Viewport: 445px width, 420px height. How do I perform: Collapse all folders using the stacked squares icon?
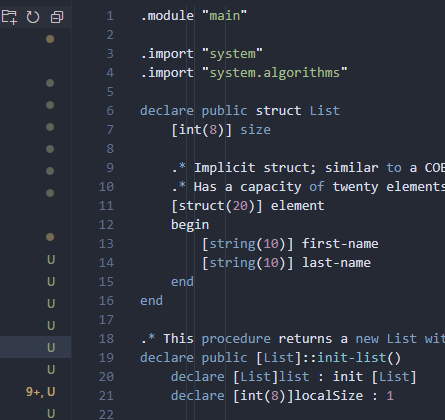[x=57, y=17]
